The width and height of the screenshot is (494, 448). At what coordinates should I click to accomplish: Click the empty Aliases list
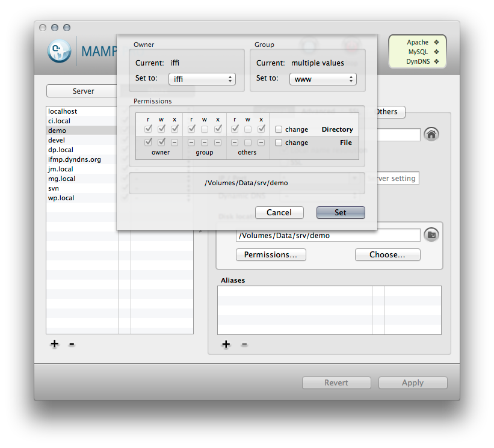pos(329,310)
